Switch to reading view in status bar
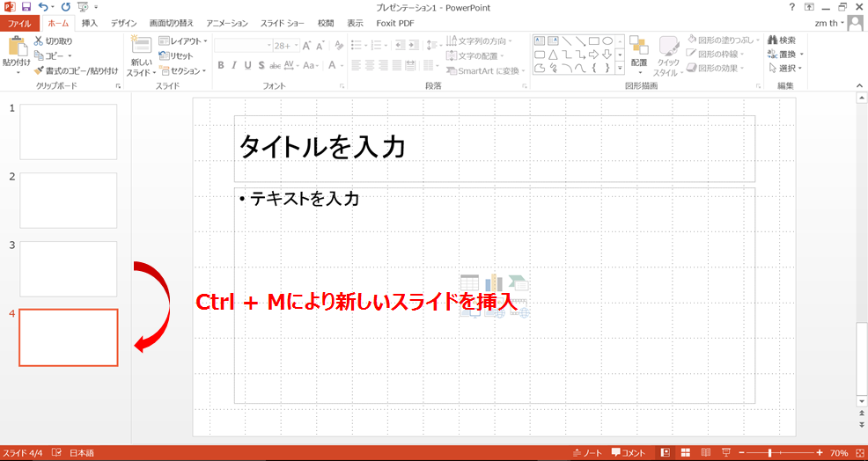 [706, 452]
